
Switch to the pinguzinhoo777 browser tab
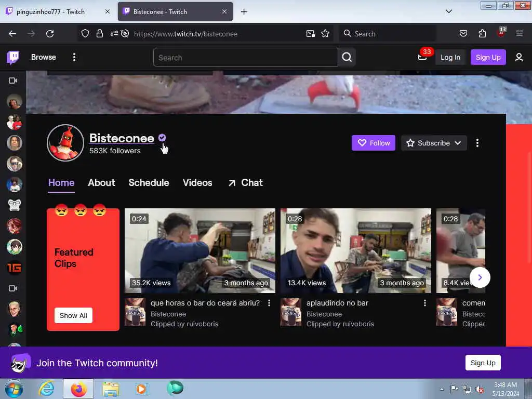[x=57, y=11]
